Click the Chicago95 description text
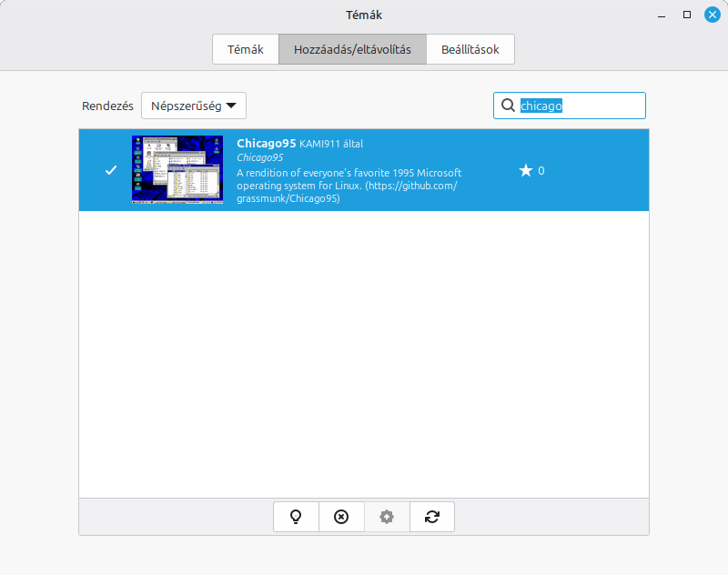 tap(349, 186)
